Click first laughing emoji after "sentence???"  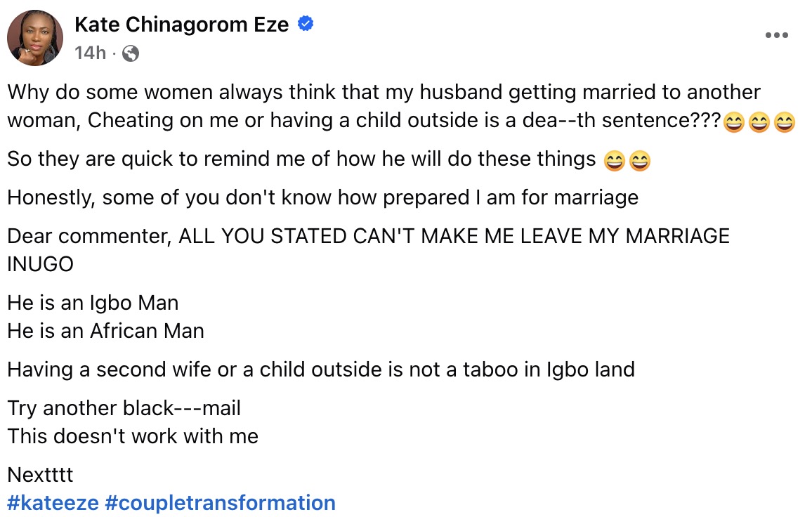click(733, 123)
